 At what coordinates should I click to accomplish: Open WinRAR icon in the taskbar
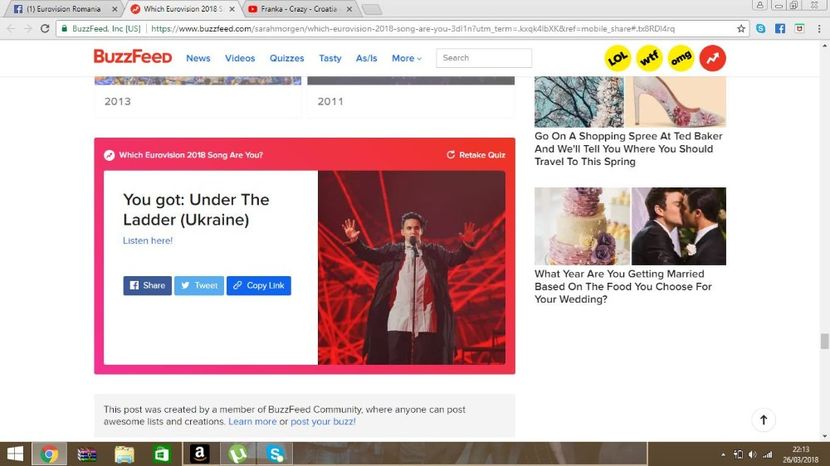tap(87, 454)
